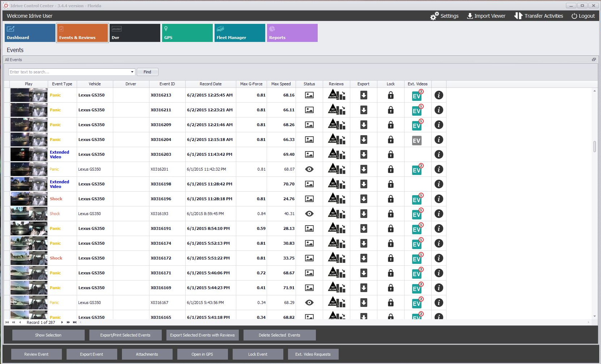Click Delete Selected Events button

[x=280, y=335]
